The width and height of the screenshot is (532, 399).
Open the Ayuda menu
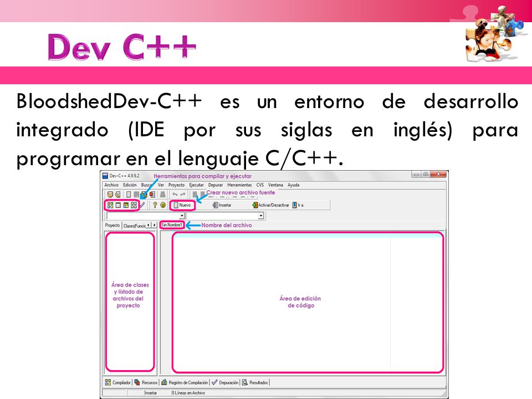[294, 185]
